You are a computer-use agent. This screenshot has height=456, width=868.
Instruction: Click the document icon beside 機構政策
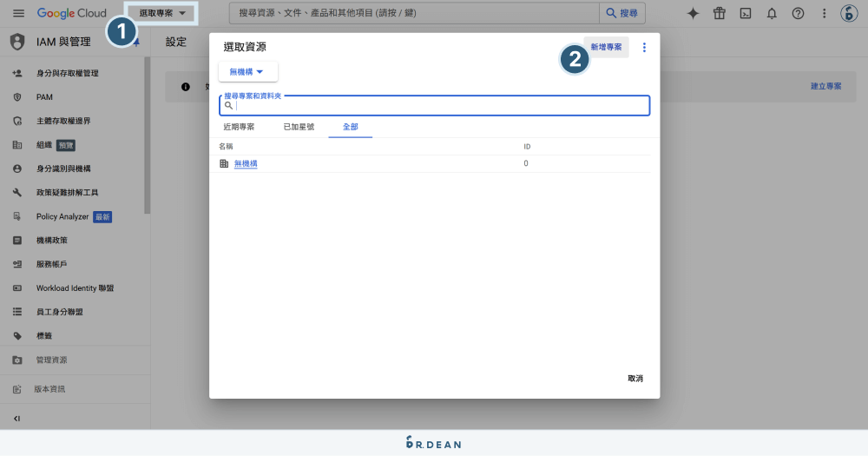(17, 241)
